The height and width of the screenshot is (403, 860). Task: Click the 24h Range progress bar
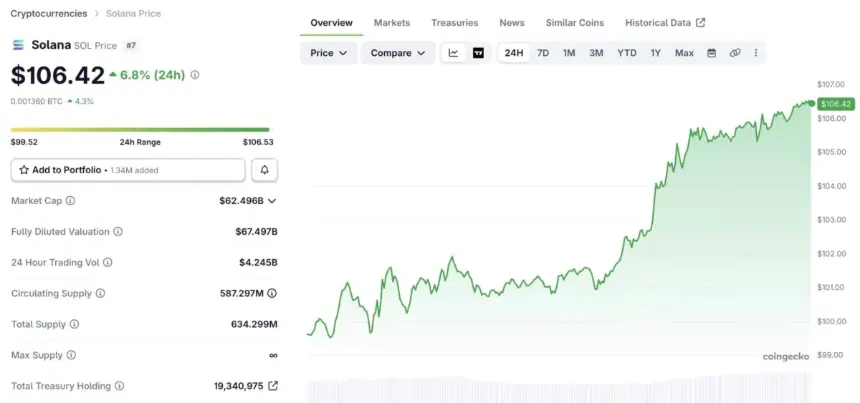click(140, 130)
